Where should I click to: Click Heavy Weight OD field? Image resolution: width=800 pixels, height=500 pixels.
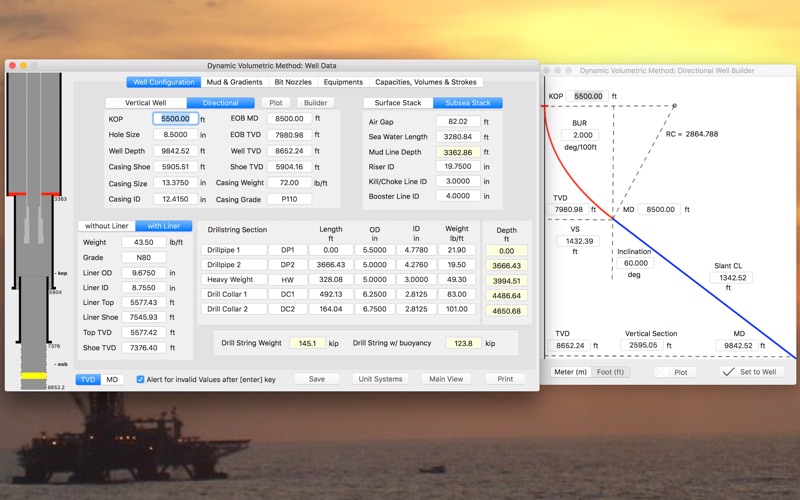coord(374,280)
